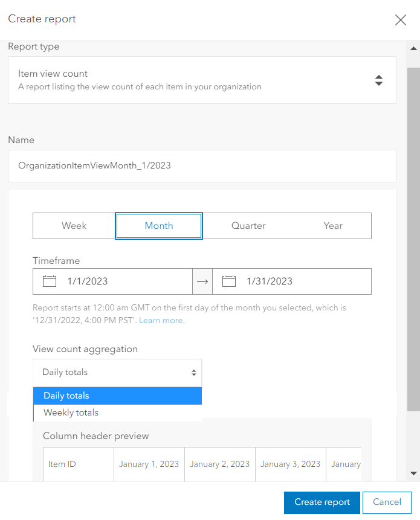
Task: Click the scrollbar up arrow
Action: click(x=413, y=48)
